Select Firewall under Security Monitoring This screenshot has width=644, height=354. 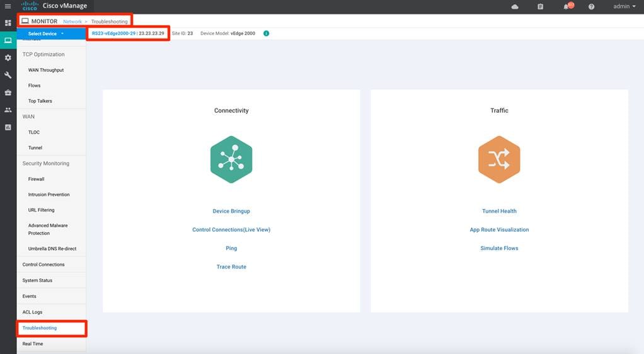tap(36, 179)
